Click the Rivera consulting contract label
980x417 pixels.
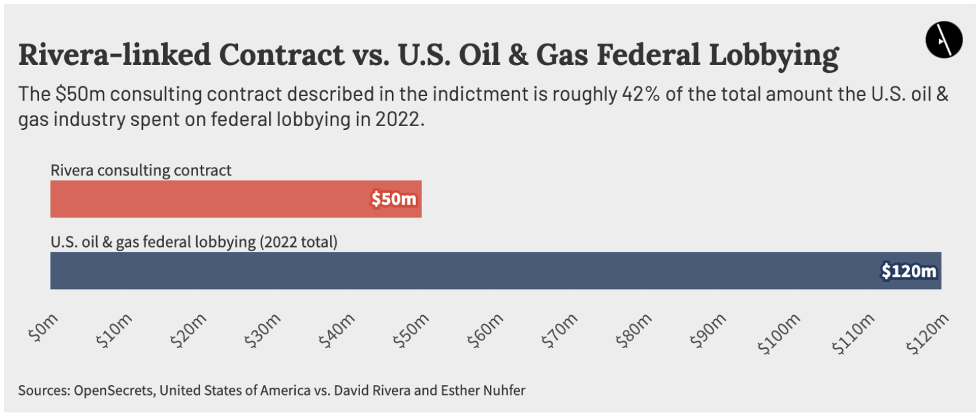[141, 171]
